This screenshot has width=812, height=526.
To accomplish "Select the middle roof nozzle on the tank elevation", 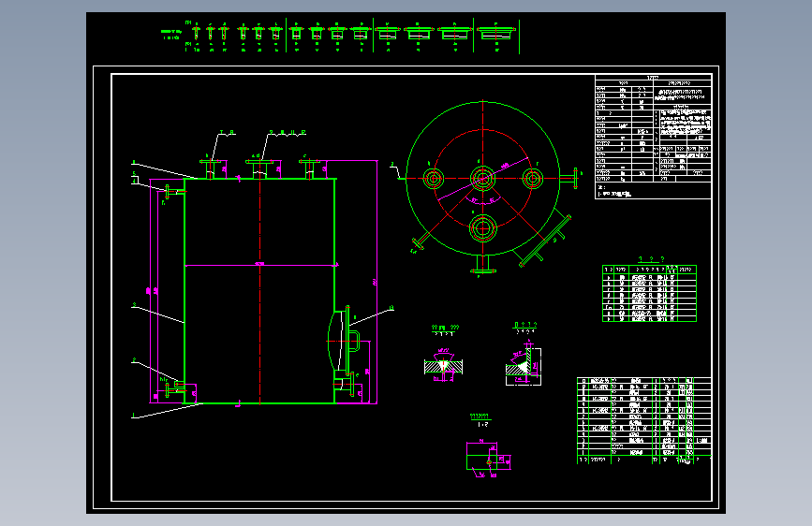I will coord(259,169).
